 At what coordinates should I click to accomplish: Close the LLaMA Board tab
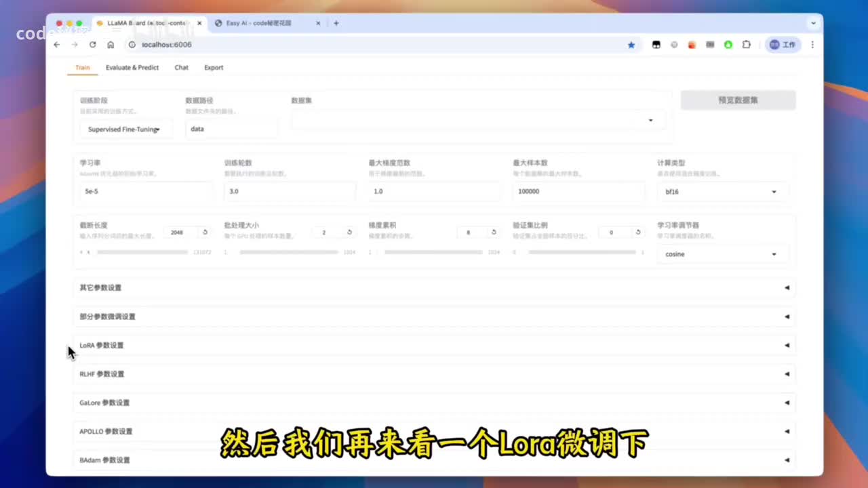[x=199, y=23]
